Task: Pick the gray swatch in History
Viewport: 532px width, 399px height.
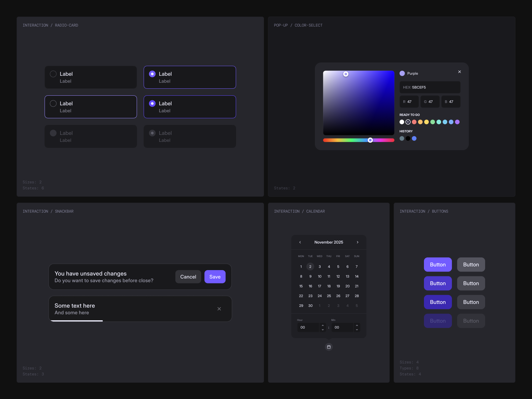Action: pyautogui.click(x=402, y=139)
